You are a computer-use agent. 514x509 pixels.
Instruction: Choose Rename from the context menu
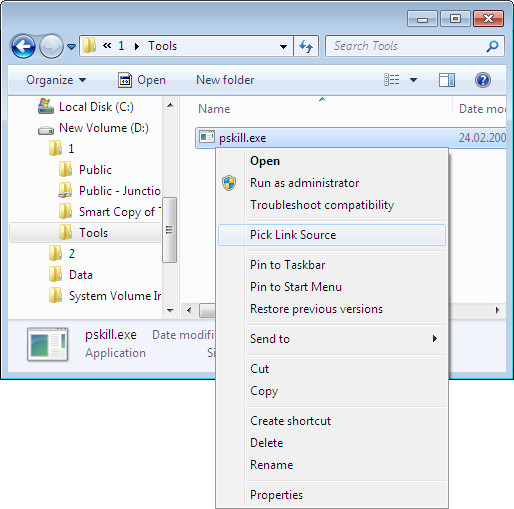(271, 465)
